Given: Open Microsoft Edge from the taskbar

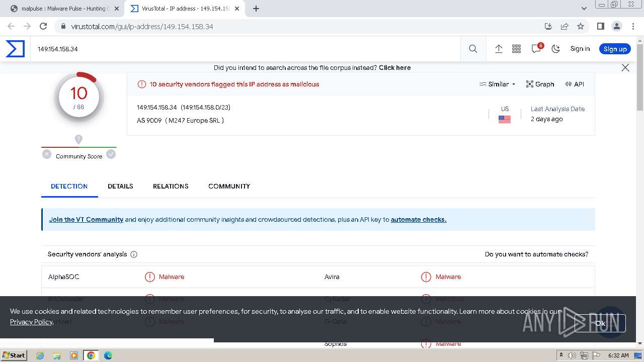Looking at the screenshot, I should 108,355.
